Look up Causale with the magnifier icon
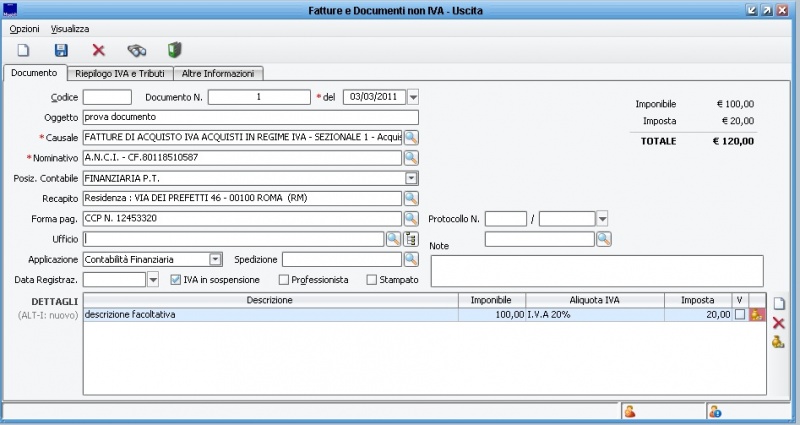 coord(411,138)
